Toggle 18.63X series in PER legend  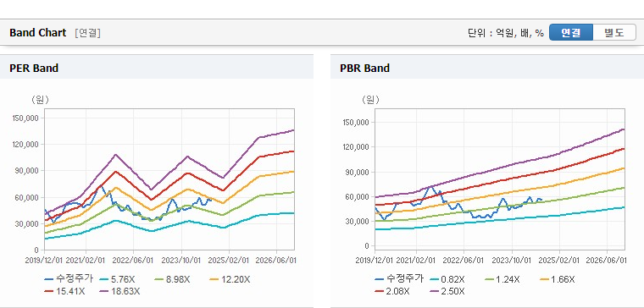[120, 291]
